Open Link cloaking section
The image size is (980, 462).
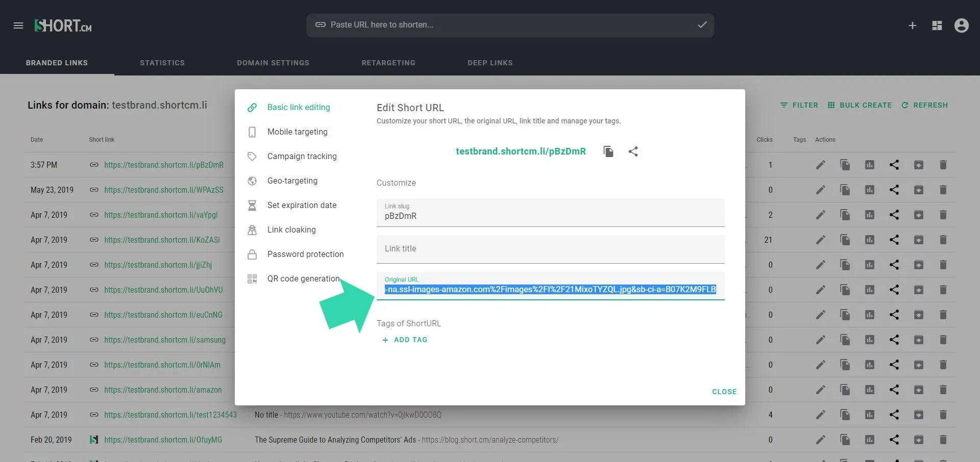click(x=291, y=229)
